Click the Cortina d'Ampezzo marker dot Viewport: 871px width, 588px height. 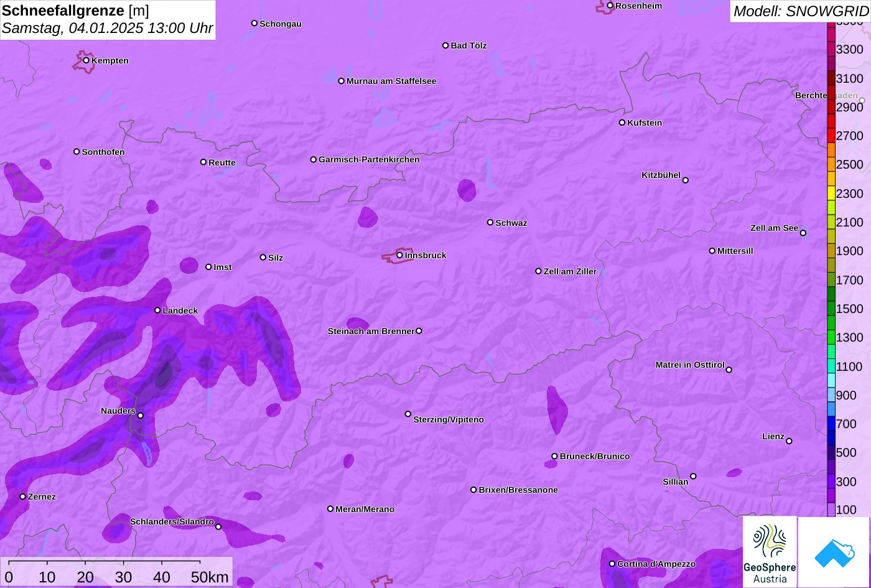click(x=612, y=564)
